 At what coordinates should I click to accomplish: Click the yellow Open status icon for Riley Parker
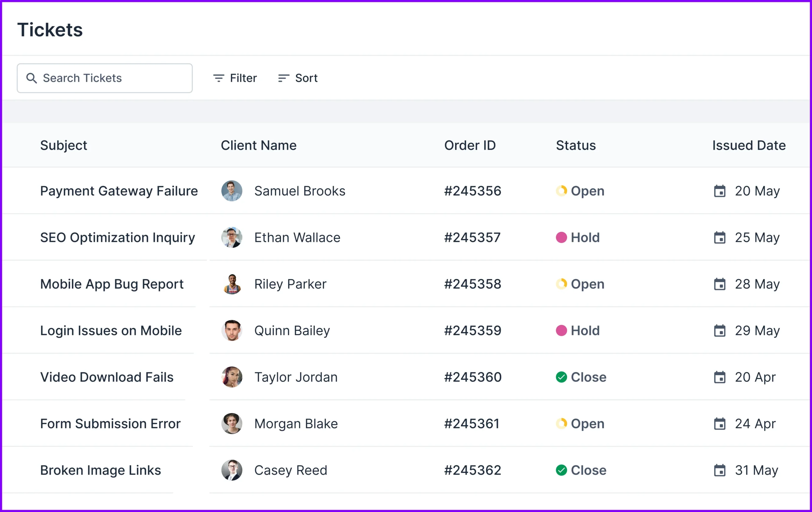pyautogui.click(x=561, y=284)
